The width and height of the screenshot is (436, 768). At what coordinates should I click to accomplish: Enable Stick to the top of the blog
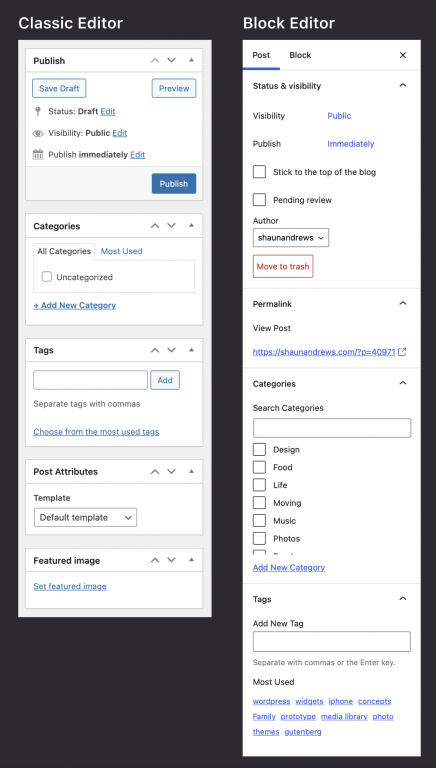coord(259,172)
